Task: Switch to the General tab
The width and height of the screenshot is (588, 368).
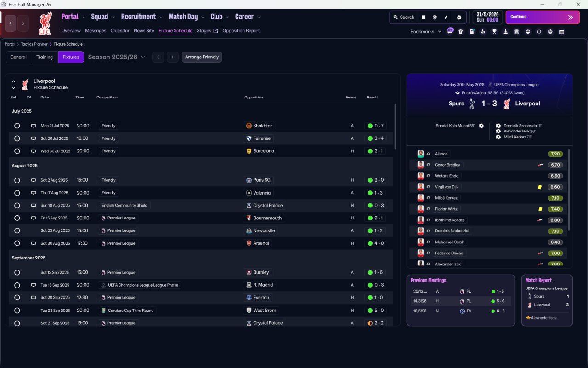Action: (18, 57)
